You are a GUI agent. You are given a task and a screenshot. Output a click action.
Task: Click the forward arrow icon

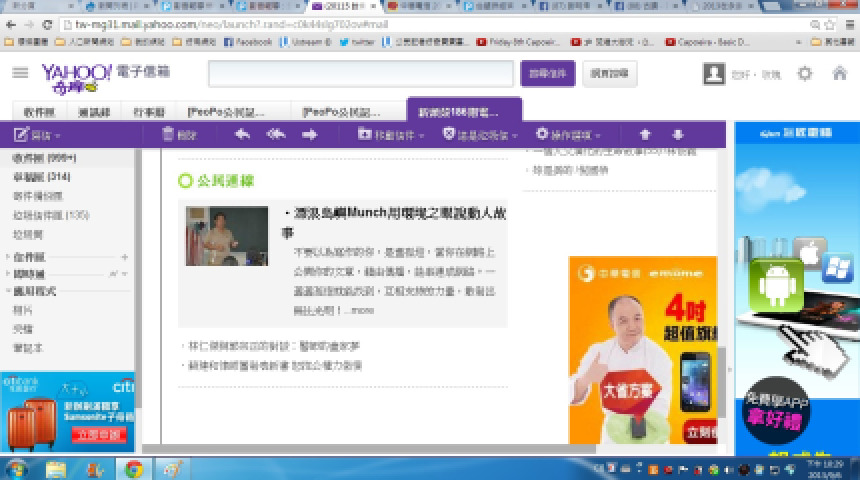pos(310,135)
